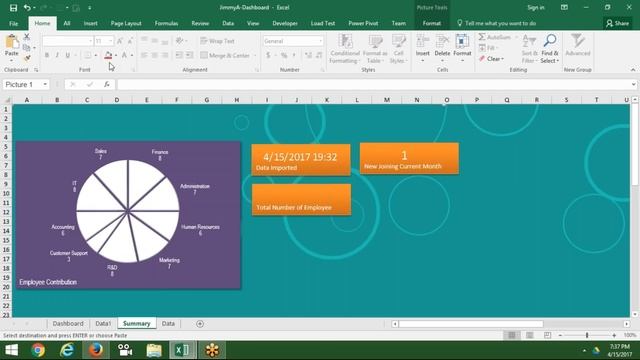Undo the last action
Screen dimensions: 640x360
[27, 8]
